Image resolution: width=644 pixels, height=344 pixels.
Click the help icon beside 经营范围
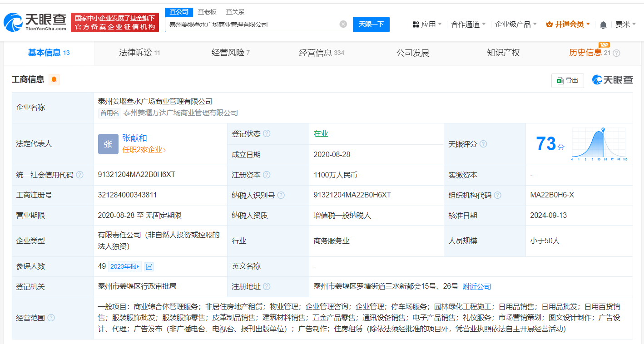pyautogui.click(x=50, y=318)
